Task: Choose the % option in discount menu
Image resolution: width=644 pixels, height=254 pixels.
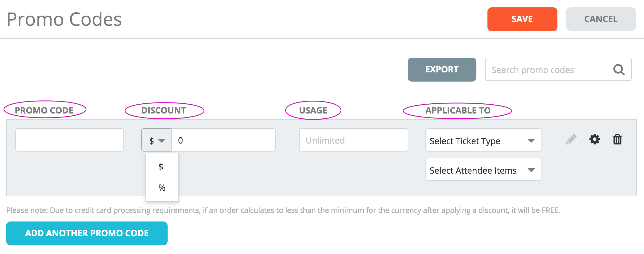Action: (x=162, y=187)
